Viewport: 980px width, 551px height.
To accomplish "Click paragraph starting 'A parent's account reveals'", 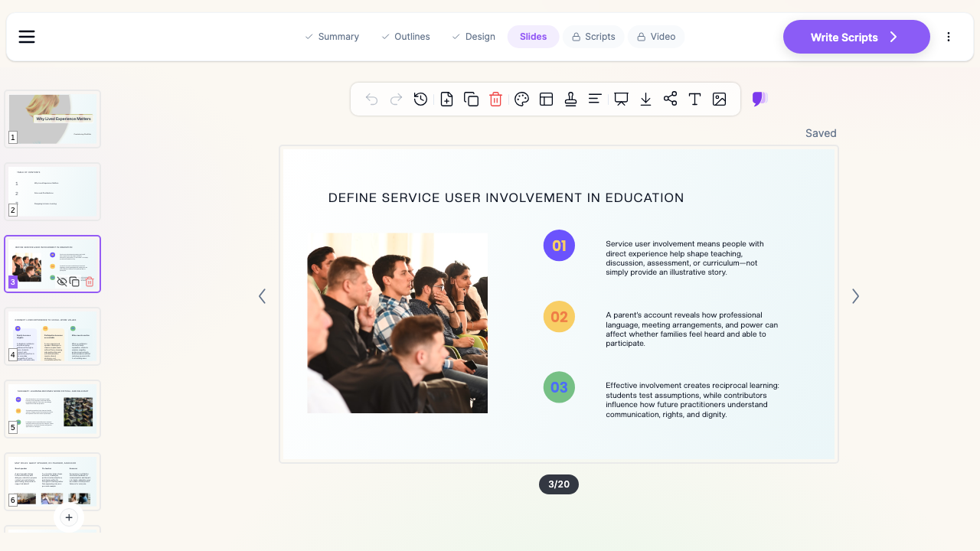I will pyautogui.click(x=692, y=329).
